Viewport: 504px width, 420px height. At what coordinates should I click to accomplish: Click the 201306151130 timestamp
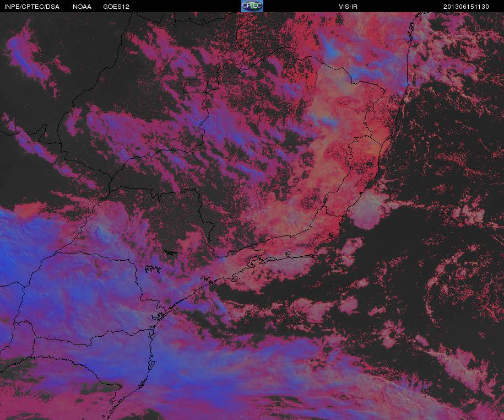(466, 7)
